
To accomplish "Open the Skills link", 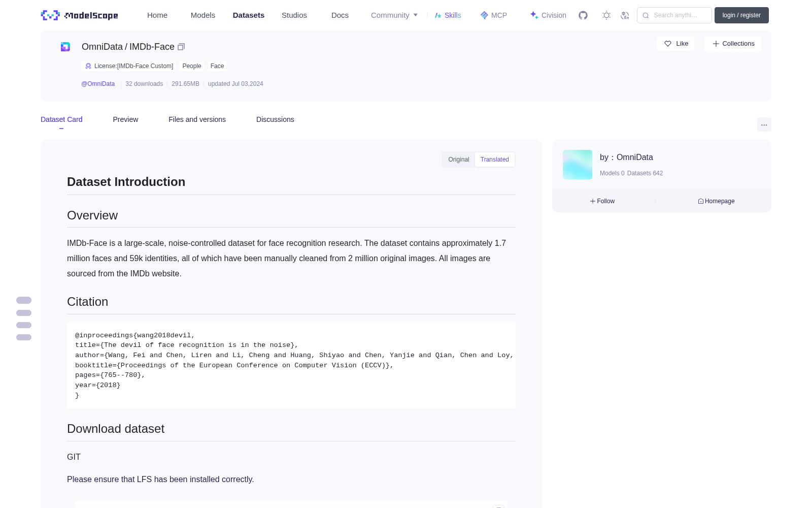I will [x=448, y=15].
